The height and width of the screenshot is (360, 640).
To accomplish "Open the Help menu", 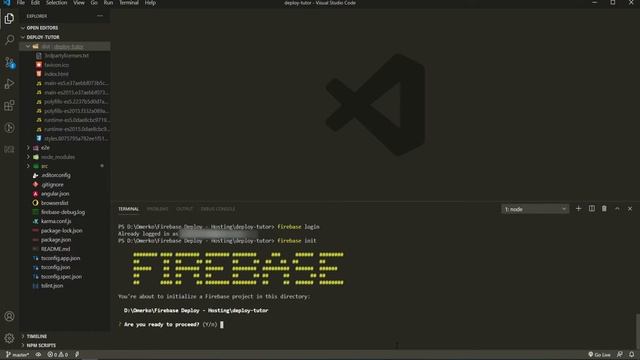I will point(150,3).
